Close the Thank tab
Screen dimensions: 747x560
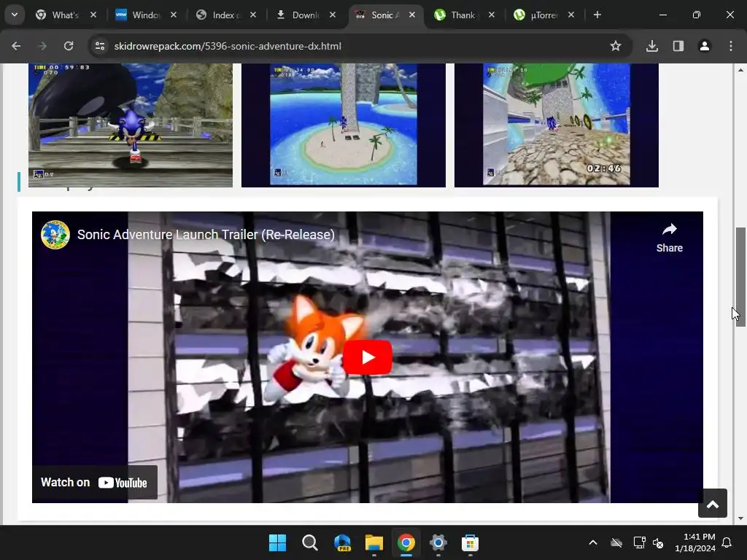492,15
